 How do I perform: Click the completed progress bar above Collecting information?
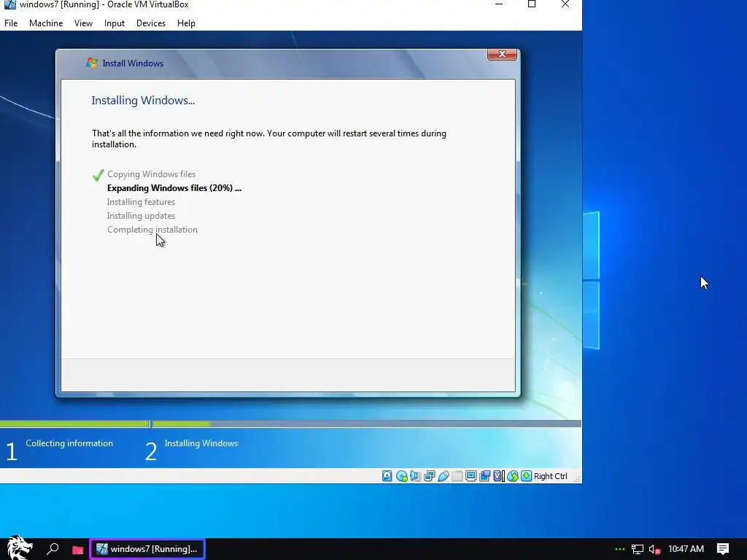click(x=75, y=424)
